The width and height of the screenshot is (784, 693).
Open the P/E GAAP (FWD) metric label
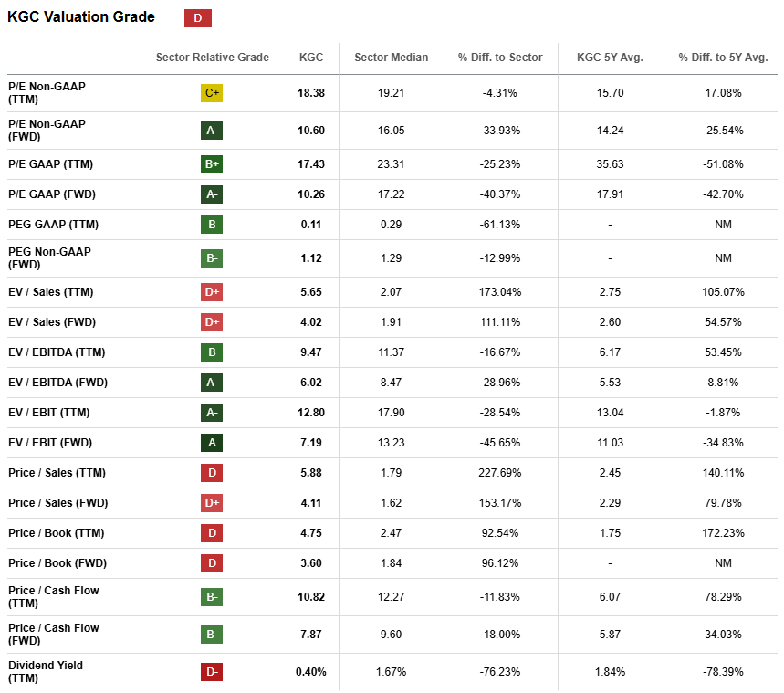point(52,194)
